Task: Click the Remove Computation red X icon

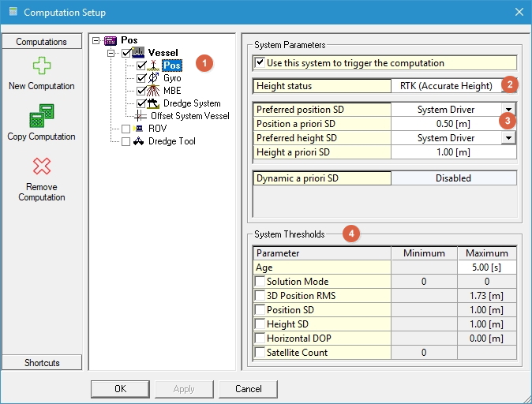Action: [41, 166]
